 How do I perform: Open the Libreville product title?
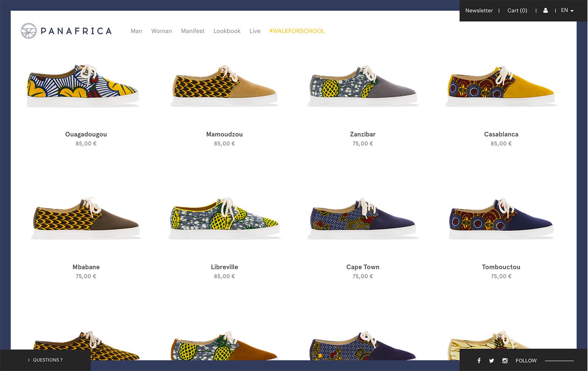(225, 267)
